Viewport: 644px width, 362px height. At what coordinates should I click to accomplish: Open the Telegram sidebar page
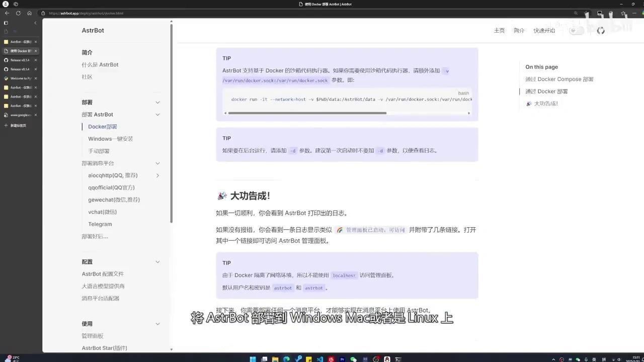tap(100, 224)
